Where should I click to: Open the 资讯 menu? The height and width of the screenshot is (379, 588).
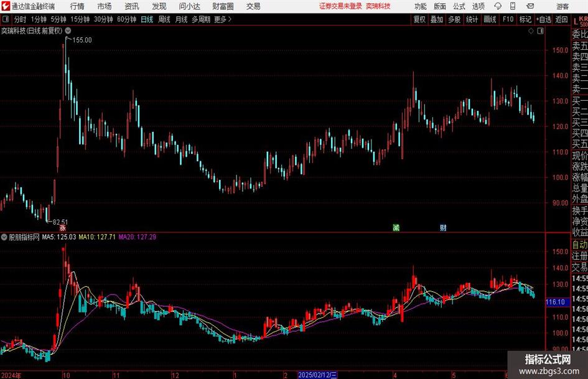(x=132, y=6)
